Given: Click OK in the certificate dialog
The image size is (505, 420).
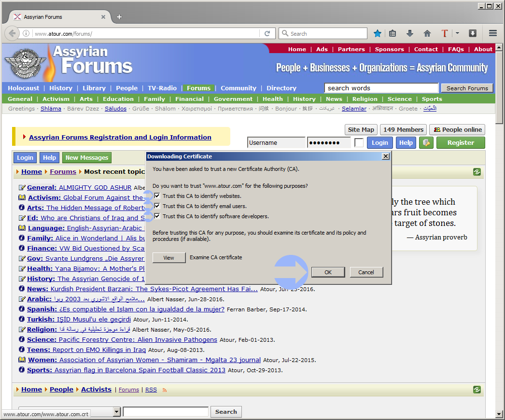Looking at the screenshot, I should 328,272.
